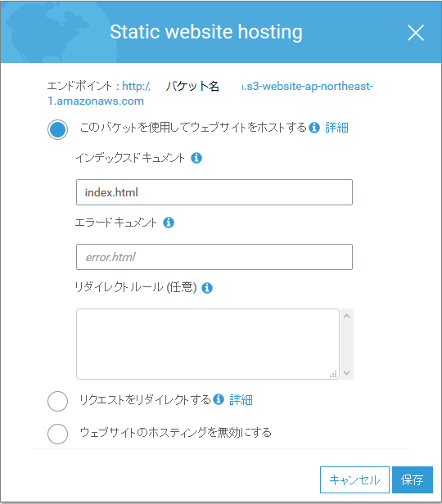Click info icon beside リダイレクトルール (任意)
The image size is (442, 504).
click(x=207, y=287)
